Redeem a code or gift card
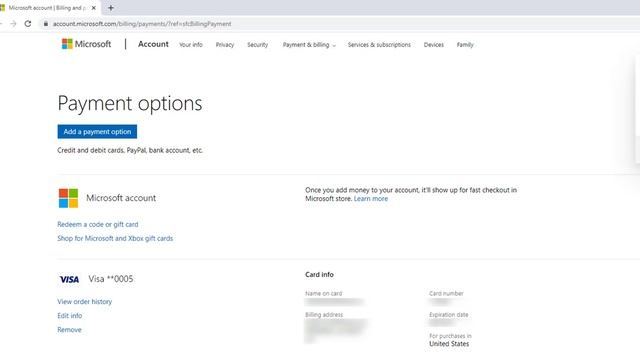Screen dimensions: 640x360 pos(98,224)
